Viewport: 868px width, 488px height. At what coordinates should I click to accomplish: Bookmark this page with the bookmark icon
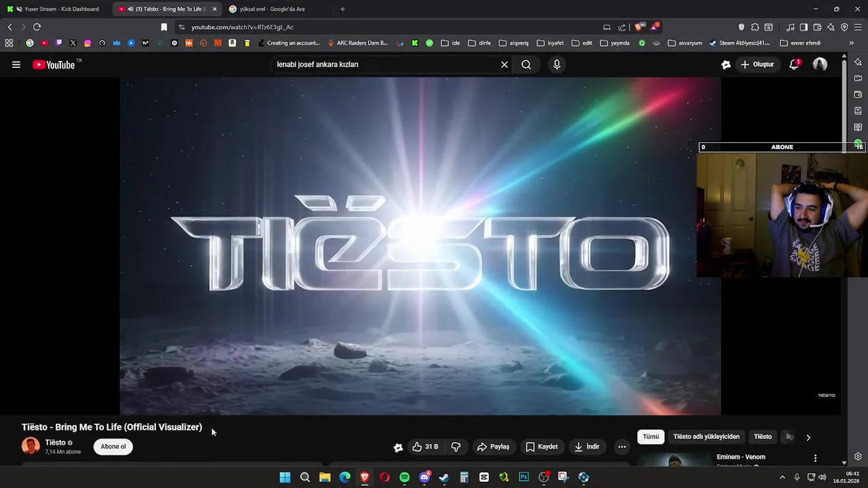[x=164, y=27]
